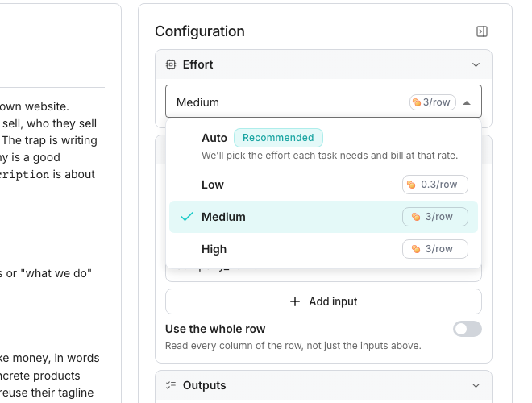Select the Medium effort option
The width and height of the screenshot is (532, 403).
point(323,217)
